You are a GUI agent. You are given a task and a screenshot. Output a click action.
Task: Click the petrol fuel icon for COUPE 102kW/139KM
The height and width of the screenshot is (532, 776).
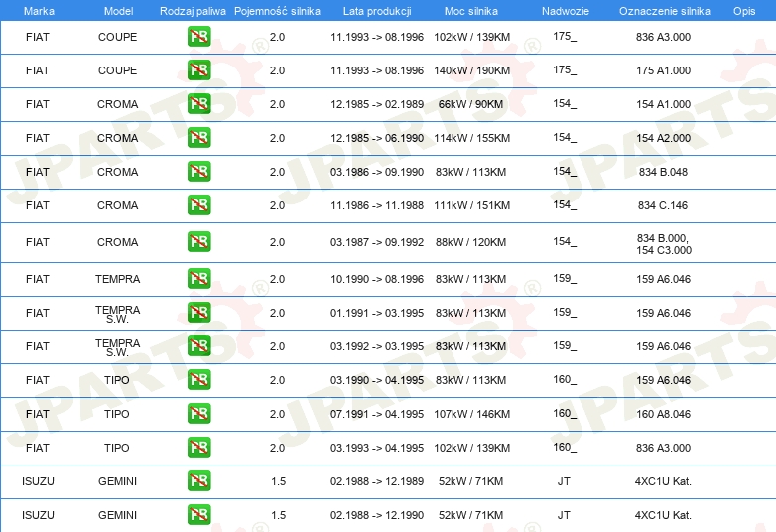pos(198,36)
